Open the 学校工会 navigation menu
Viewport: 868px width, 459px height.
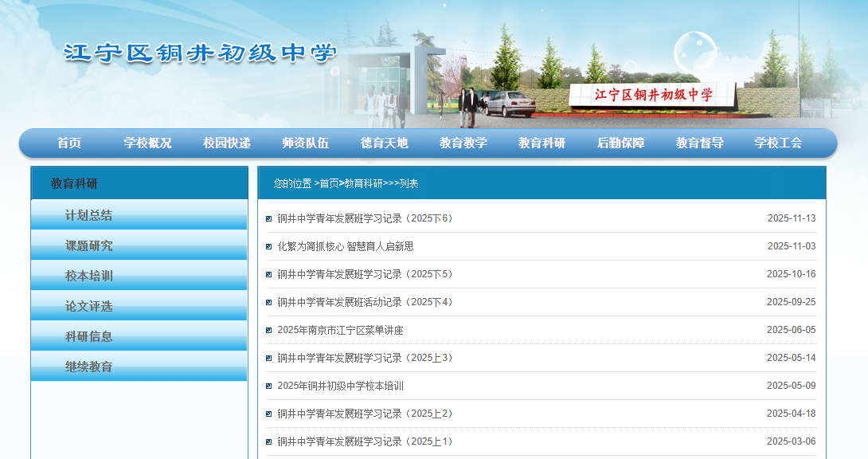click(778, 143)
